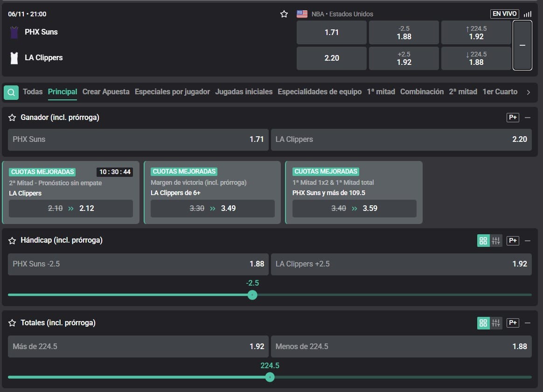The height and width of the screenshot is (392, 543).
Task: Favorite the match with the header star
Action: point(284,14)
